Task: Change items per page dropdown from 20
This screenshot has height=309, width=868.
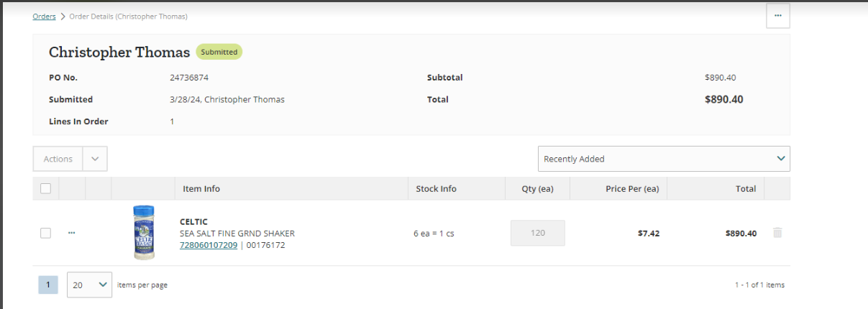Action: coord(90,285)
